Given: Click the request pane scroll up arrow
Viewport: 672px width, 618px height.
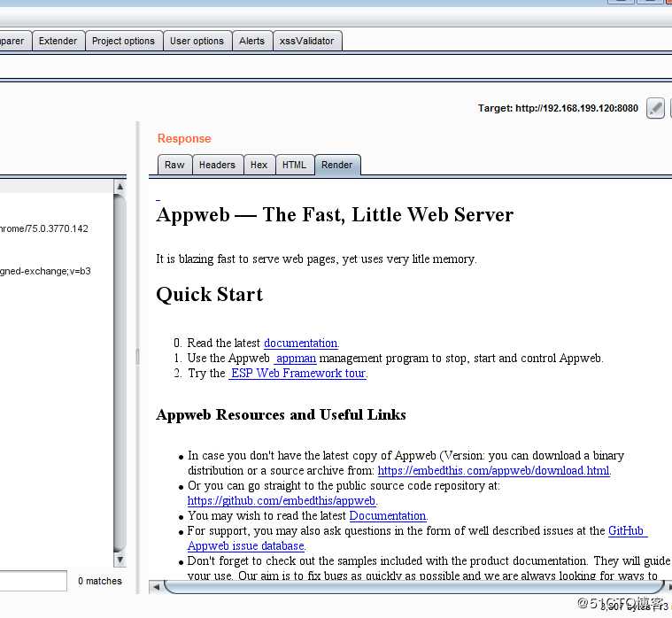Looking at the screenshot, I should coord(120,187).
